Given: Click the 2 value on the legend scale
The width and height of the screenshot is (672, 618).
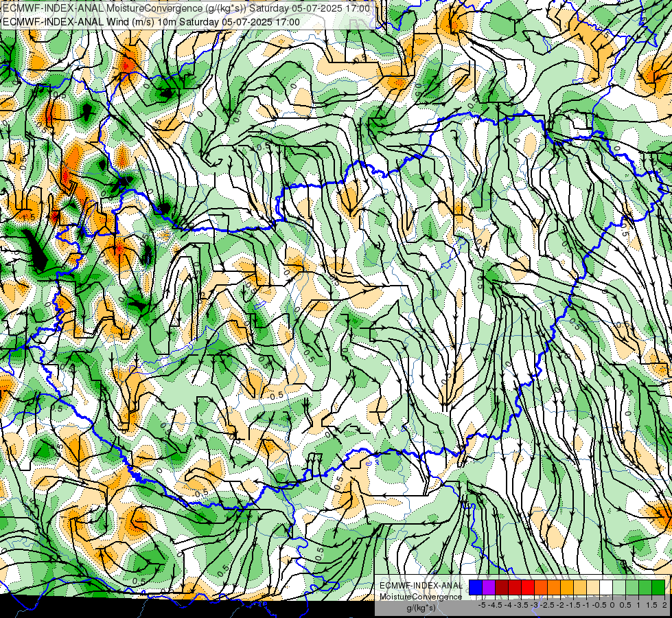Looking at the screenshot, I should coord(664,605).
